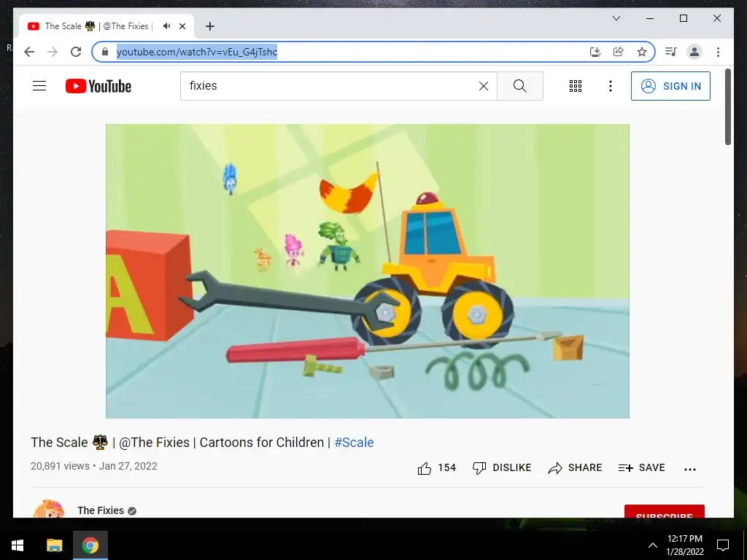Open The Fixies channel avatar
This screenshot has width=747, height=560.
tap(49, 508)
